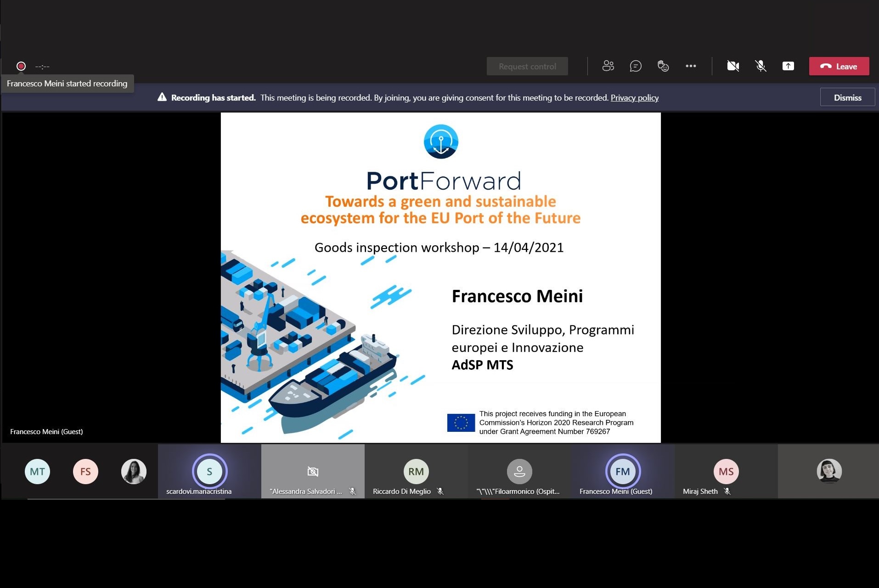Select the FS participant avatar

tap(85, 471)
